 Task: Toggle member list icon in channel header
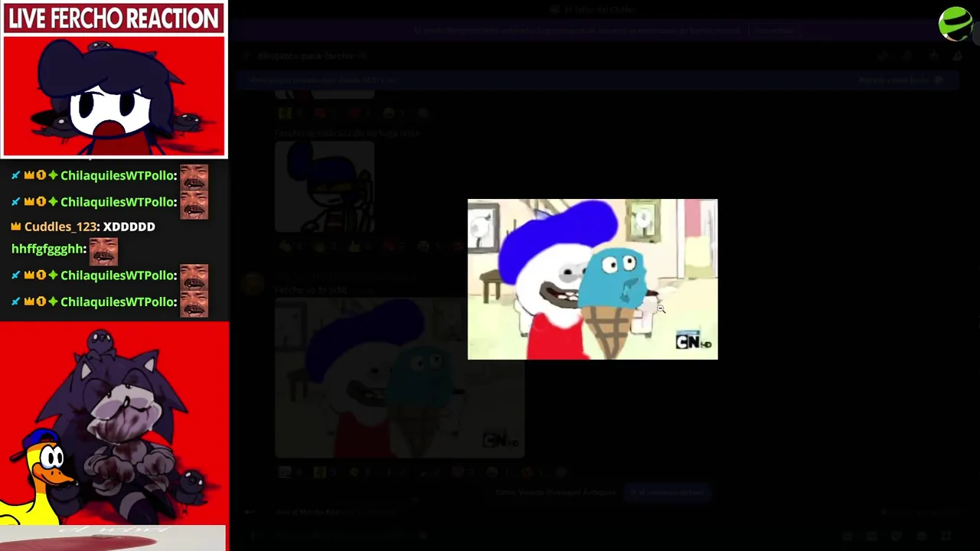957,56
